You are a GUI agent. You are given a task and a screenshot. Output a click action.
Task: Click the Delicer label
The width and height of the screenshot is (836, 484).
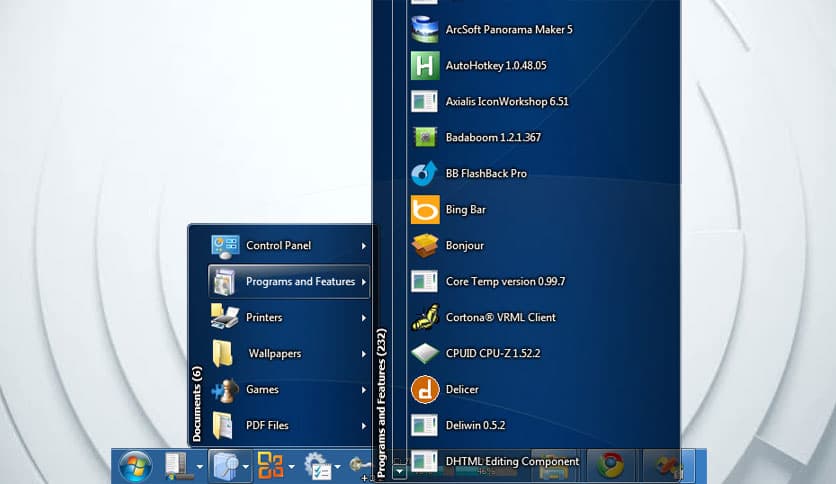[x=462, y=390]
